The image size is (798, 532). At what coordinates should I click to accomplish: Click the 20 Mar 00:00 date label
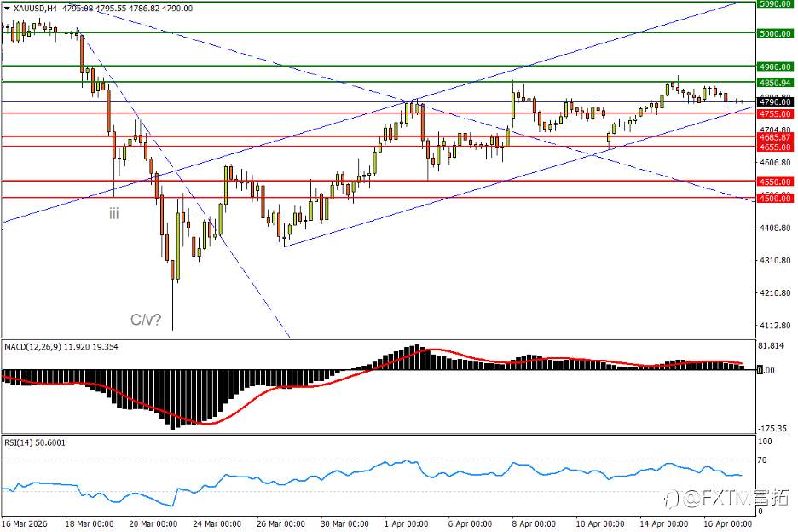[153, 523]
